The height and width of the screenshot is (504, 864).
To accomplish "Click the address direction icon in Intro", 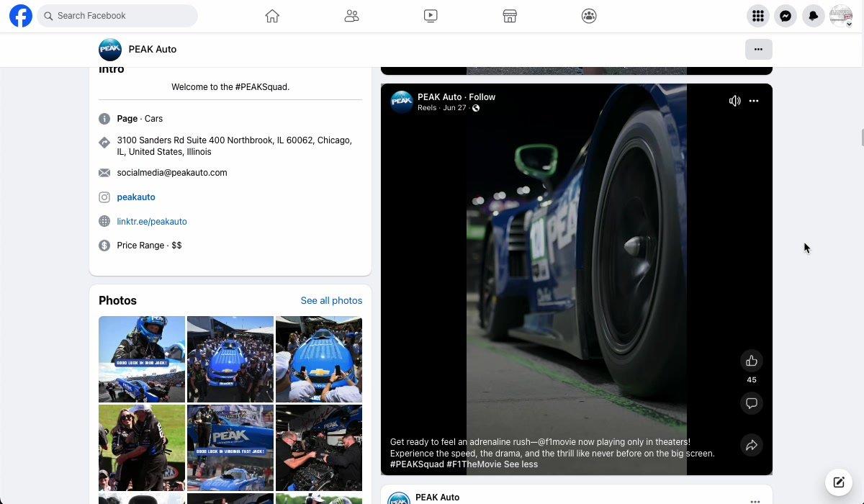I will click(104, 143).
